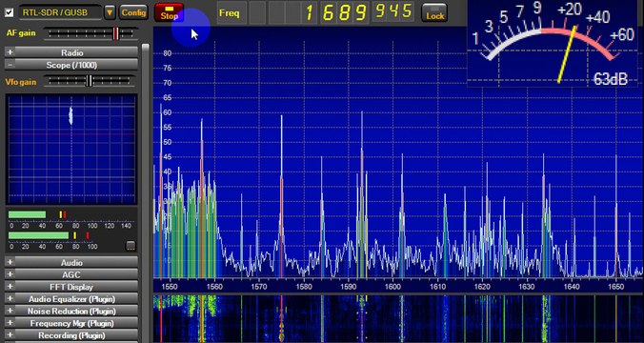
Task: Click the waterfall display below the spectrum
Action: click(398, 319)
